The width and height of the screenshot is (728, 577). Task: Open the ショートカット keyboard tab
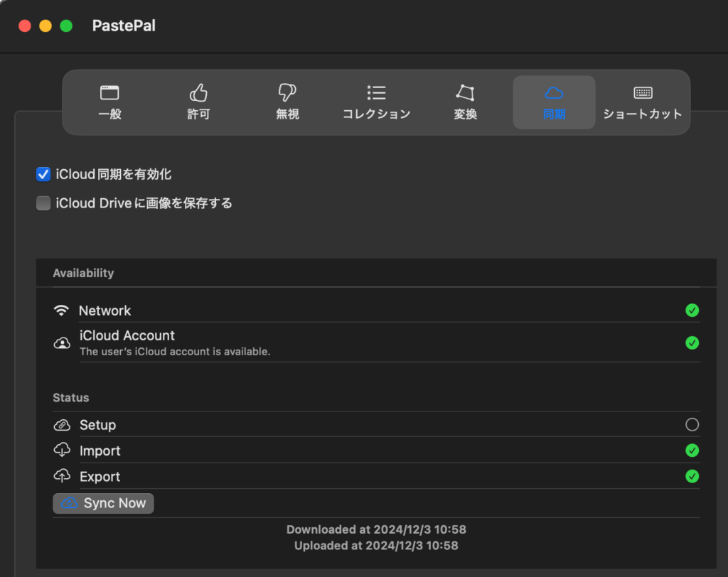pyautogui.click(x=643, y=102)
